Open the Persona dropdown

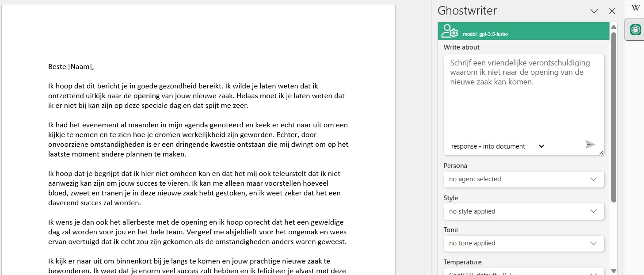click(523, 180)
